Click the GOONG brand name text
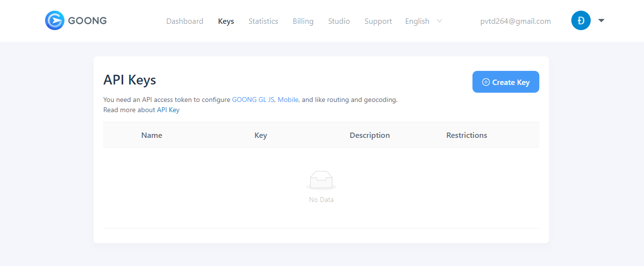This screenshot has height=266, width=644. click(x=87, y=21)
